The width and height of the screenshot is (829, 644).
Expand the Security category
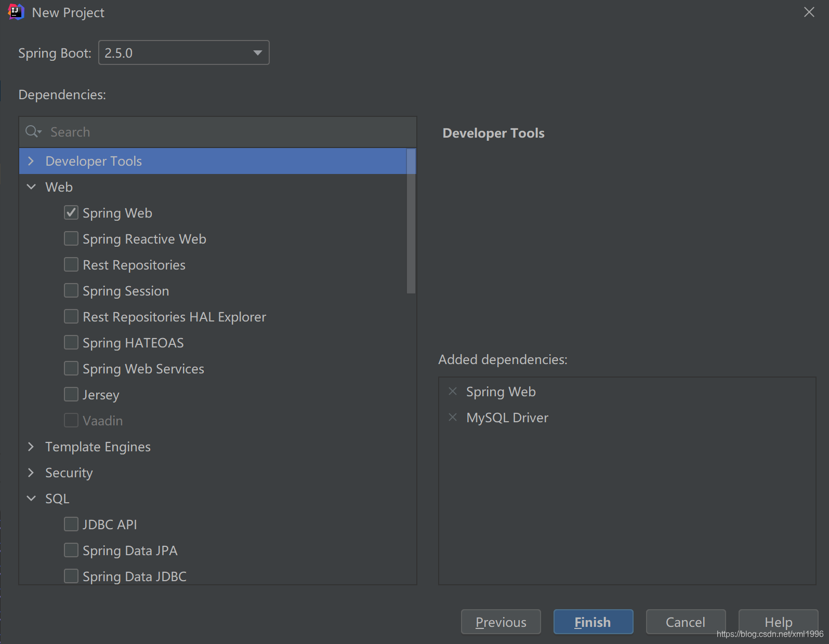tap(31, 473)
